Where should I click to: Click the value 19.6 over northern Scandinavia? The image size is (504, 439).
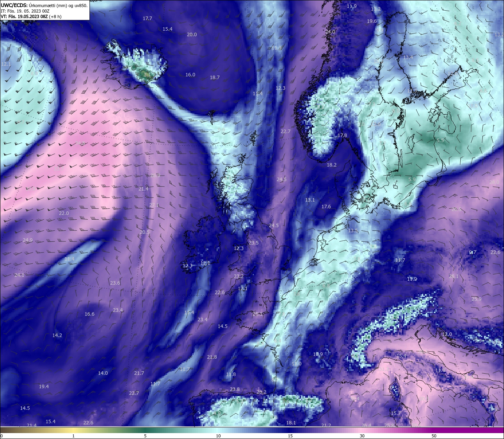click(x=372, y=21)
